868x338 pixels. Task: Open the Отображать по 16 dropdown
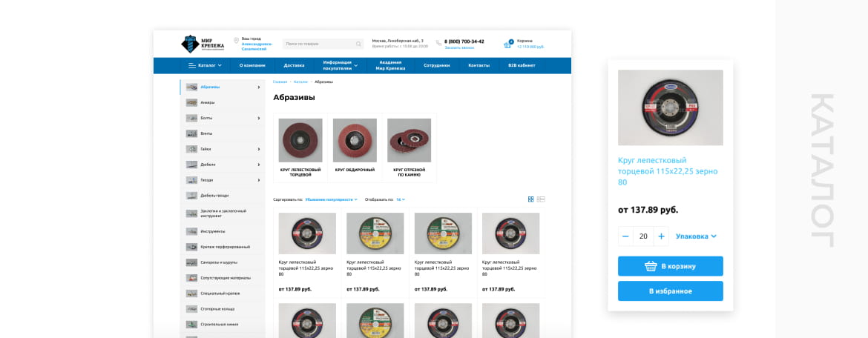400,199
